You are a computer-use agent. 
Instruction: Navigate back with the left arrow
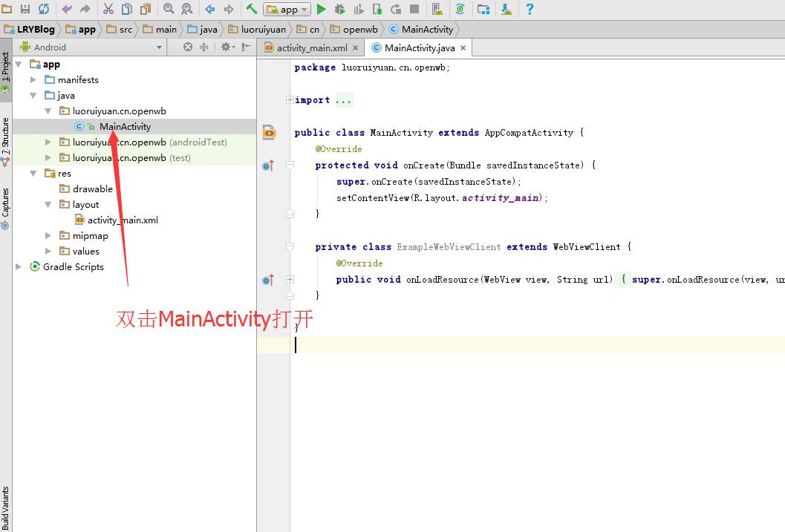pos(210,9)
